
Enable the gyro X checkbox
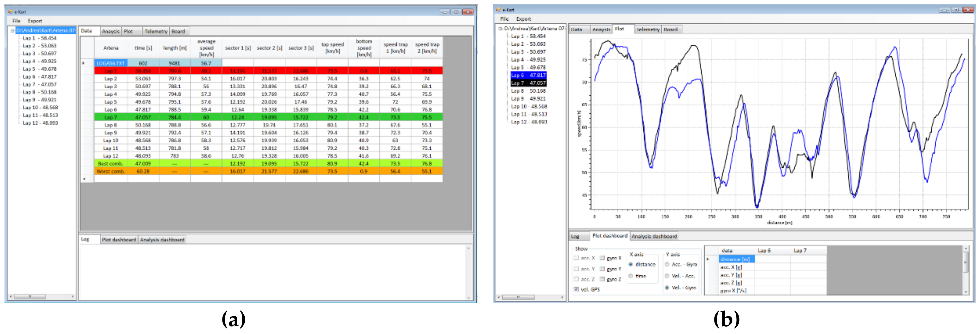pyautogui.click(x=602, y=258)
